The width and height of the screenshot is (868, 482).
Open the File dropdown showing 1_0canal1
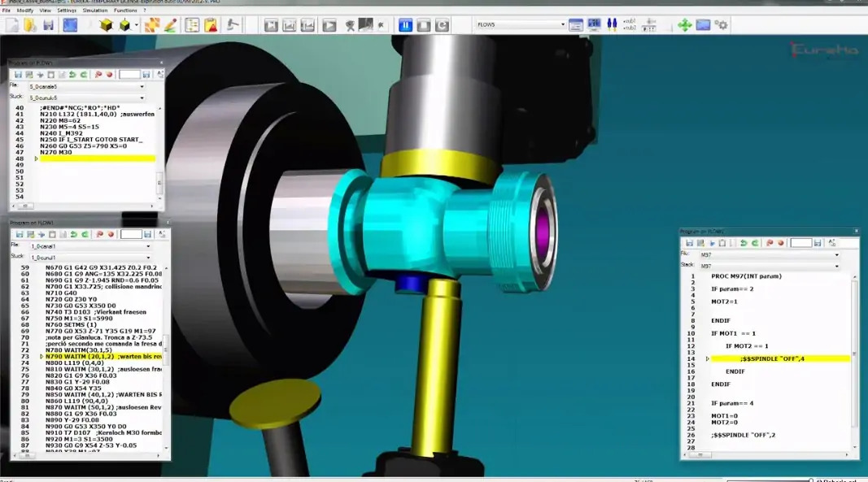point(90,246)
